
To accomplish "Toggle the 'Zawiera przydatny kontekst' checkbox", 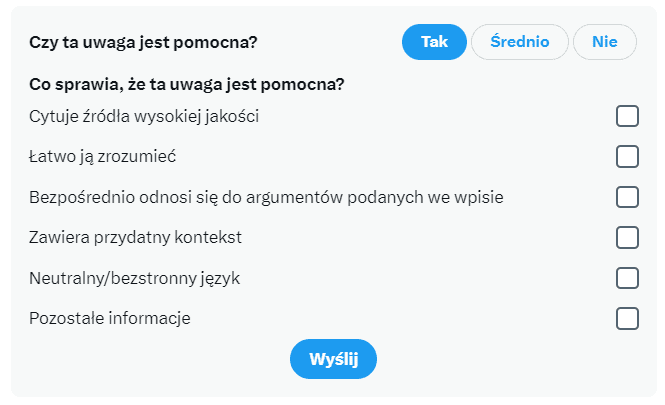I will [627, 237].
